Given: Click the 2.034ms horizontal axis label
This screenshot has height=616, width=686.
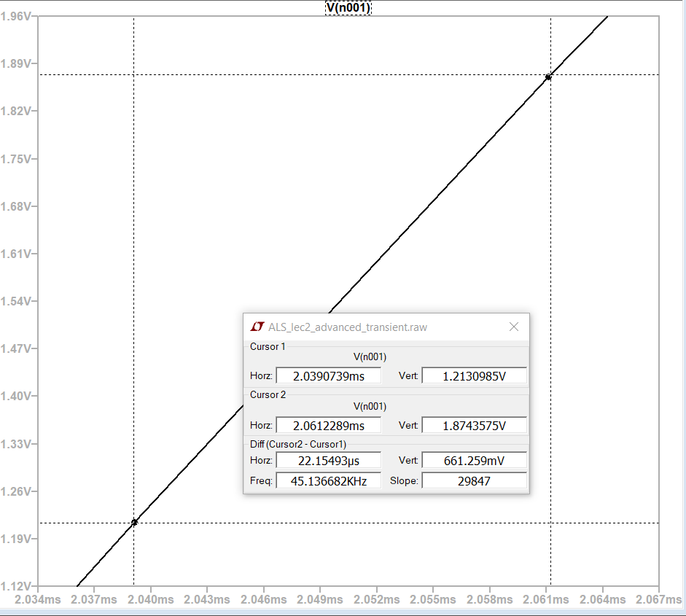Looking at the screenshot, I should pos(38,599).
